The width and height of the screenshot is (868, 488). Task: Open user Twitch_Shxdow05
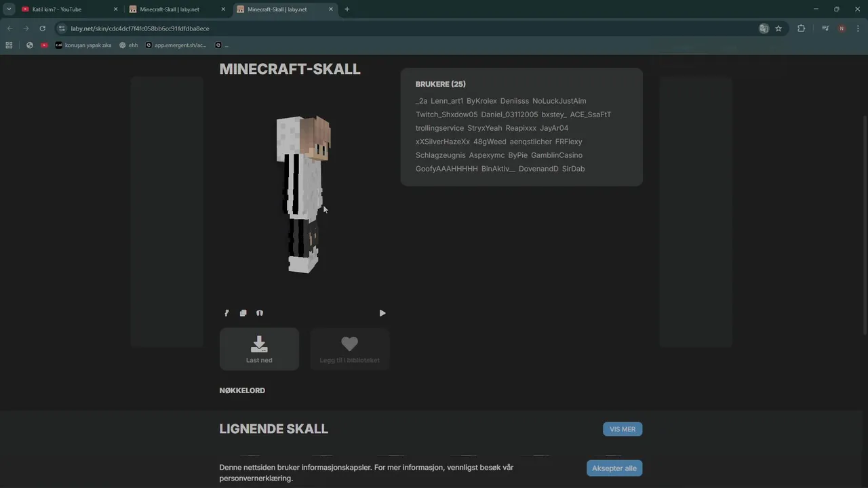pyautogui.click(x=446, y=115)
